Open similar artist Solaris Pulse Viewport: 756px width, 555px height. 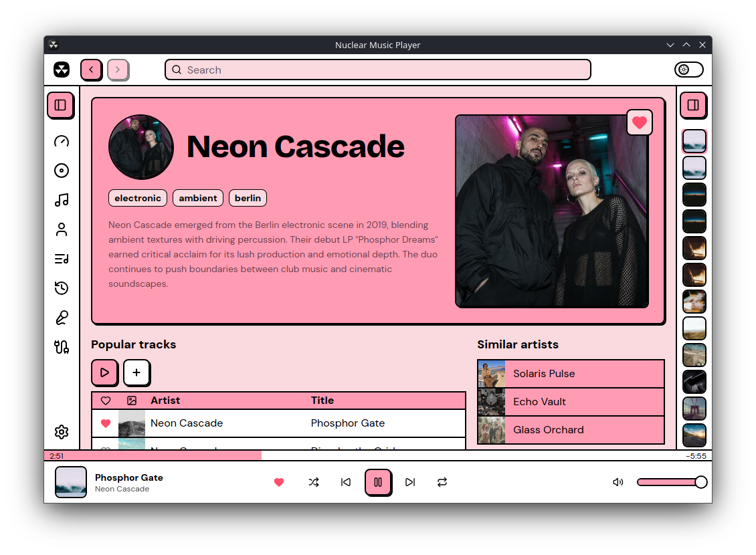571,374
